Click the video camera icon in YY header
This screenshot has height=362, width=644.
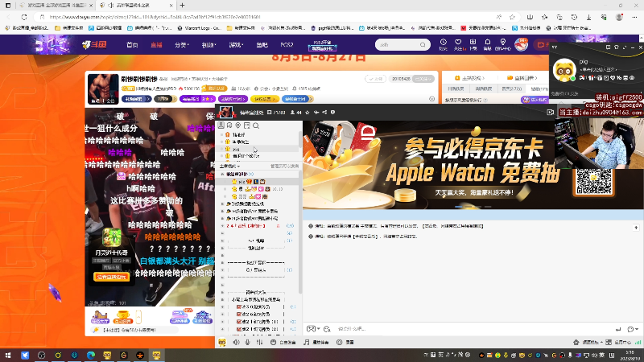click(x=551, y=112)
